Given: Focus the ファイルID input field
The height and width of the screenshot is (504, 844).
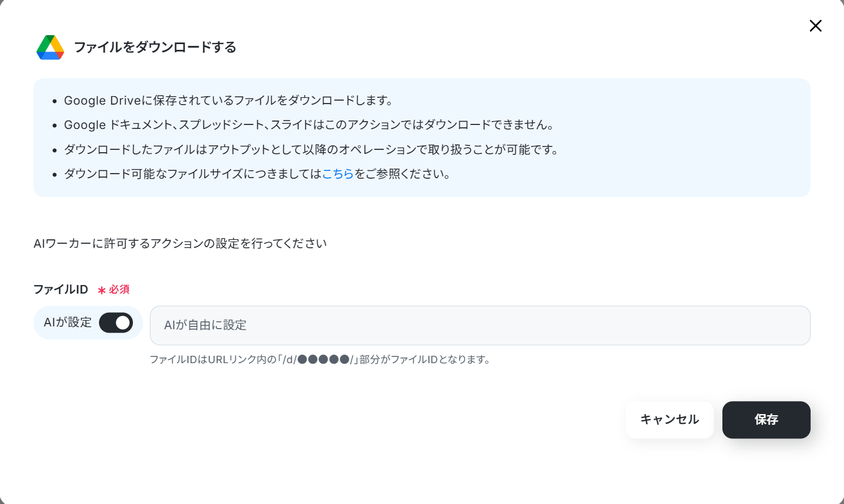Looking at the screenshot, I should 480,325.
